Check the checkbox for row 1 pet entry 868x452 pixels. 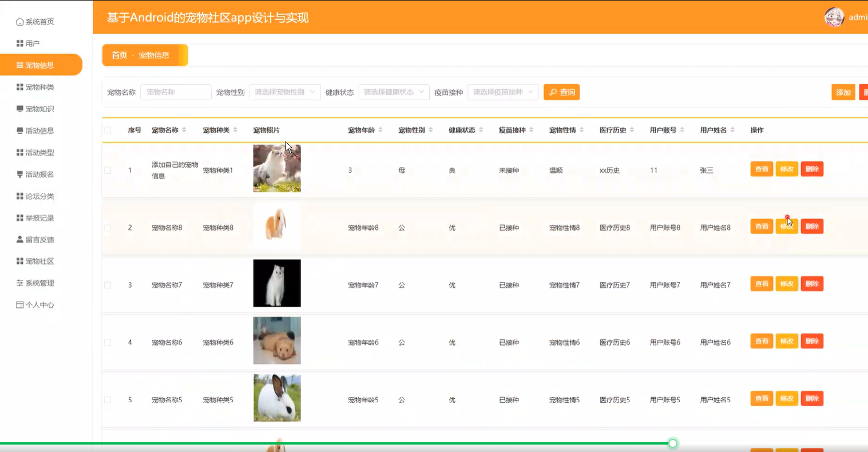tap(108, 169)
